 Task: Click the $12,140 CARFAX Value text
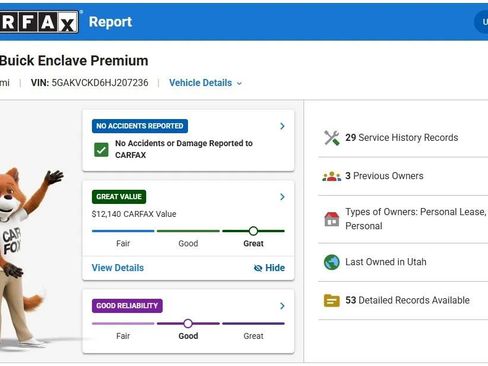point(134,214)
